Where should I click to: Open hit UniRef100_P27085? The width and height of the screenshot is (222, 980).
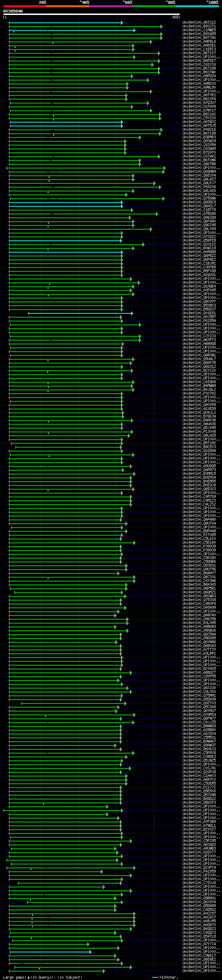point(199,535)
